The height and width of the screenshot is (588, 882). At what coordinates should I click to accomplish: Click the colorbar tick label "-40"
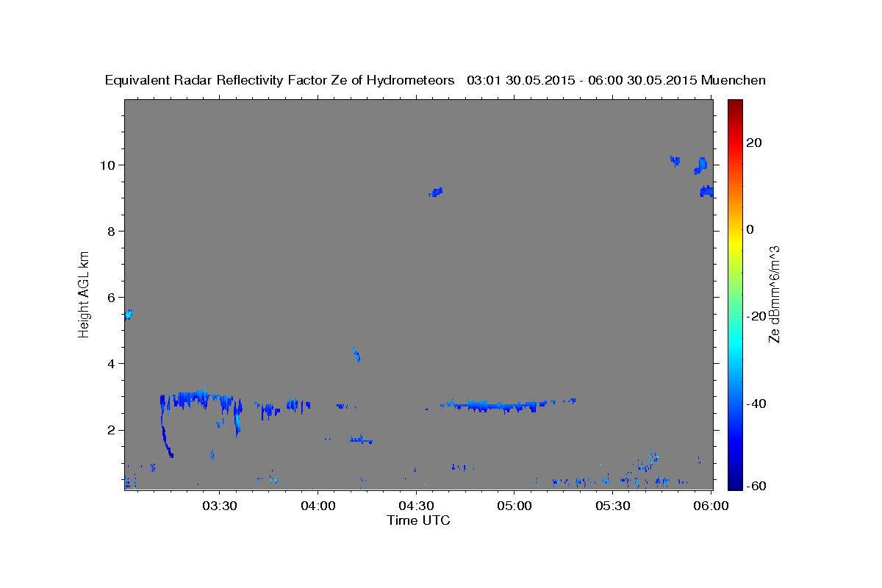pos(755,404)
